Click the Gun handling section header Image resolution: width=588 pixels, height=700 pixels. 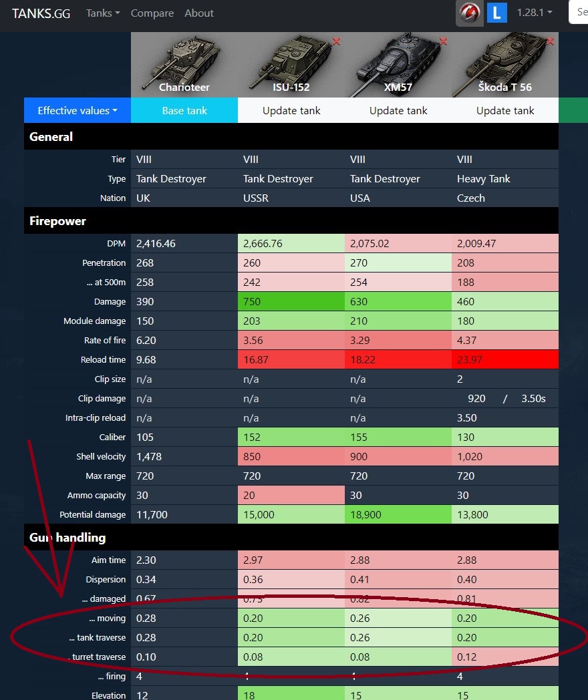[x=291, y=537]
